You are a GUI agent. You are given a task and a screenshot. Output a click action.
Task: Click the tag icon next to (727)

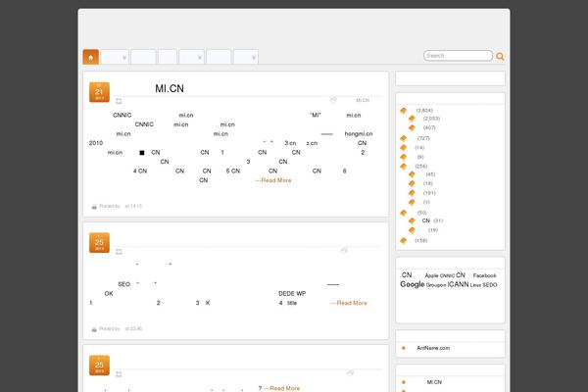(x=403, y=138)
